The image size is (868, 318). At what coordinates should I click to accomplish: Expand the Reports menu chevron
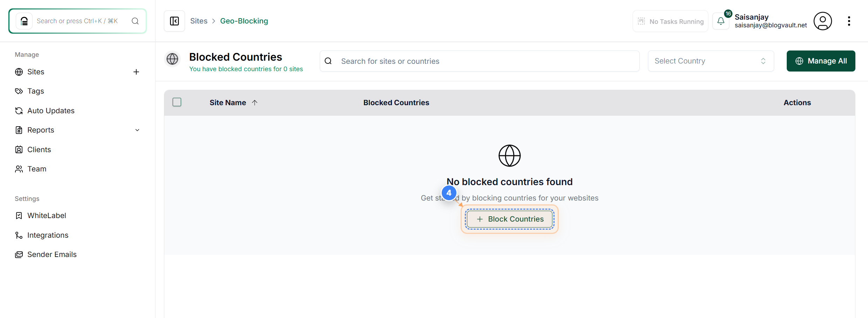[137, 130]
